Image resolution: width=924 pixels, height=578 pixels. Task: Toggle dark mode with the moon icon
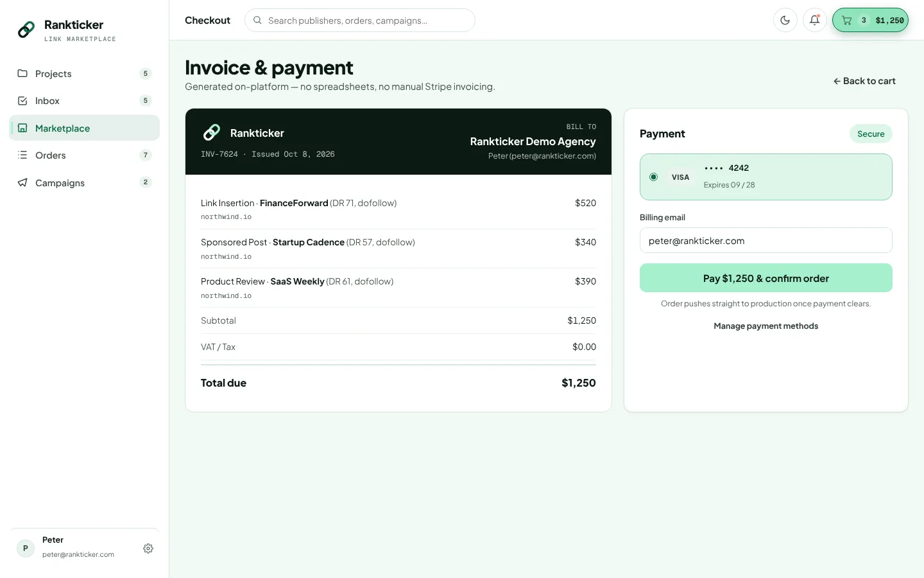[785, 20]
